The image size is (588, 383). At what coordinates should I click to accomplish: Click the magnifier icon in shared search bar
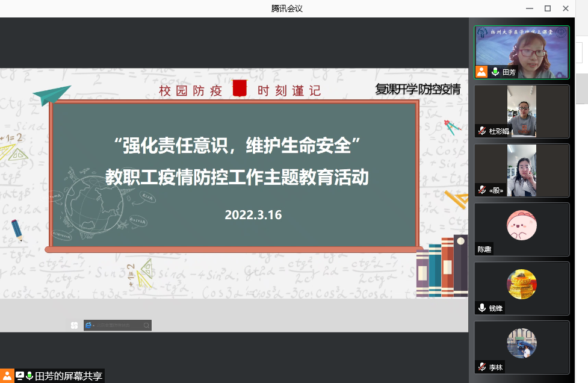[x=146, y=325]
